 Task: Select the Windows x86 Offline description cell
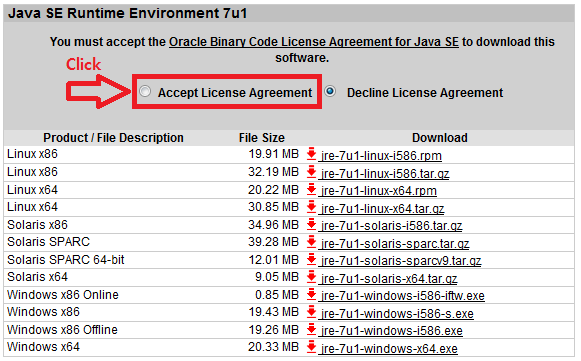point(62,329)
